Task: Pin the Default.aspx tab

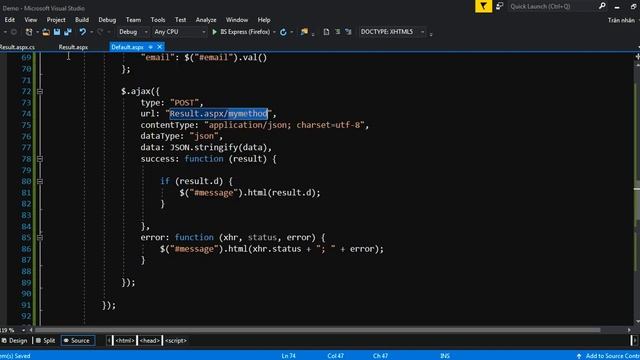Action: click(x=151, y=47)
